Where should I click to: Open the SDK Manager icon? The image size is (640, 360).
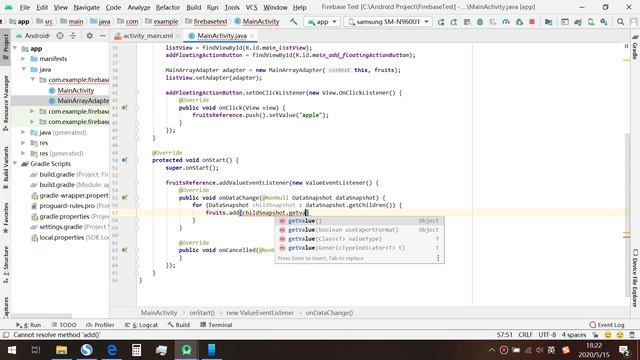[604, 22]
